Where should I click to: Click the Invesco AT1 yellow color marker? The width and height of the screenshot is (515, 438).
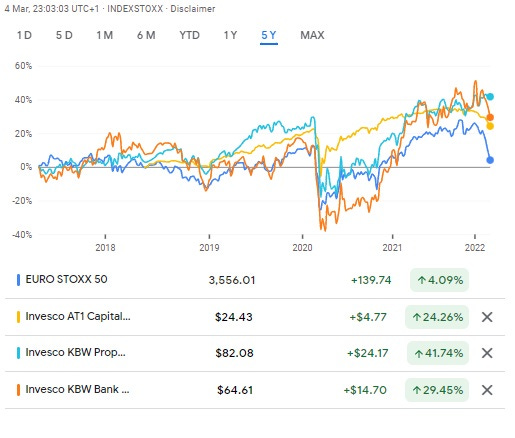point(18,317)
